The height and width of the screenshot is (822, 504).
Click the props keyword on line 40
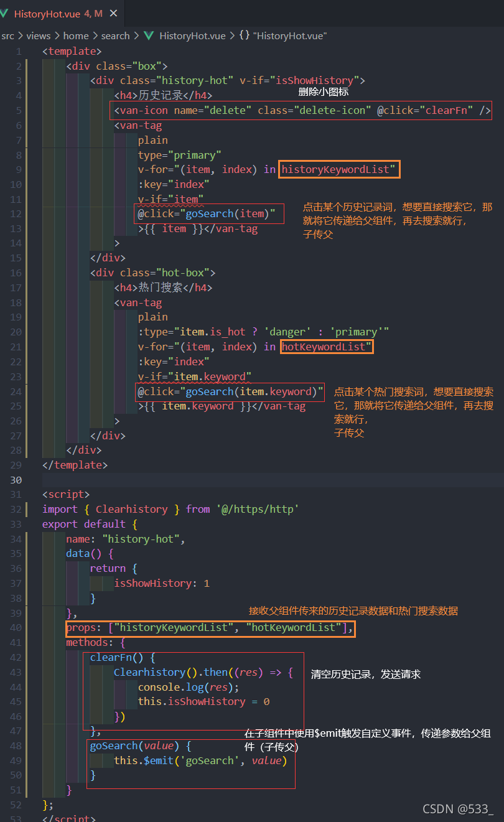[81, 628]
